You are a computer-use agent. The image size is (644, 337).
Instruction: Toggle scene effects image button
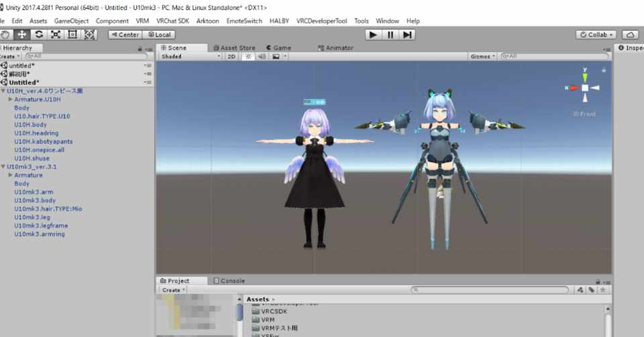click(276, 56)
